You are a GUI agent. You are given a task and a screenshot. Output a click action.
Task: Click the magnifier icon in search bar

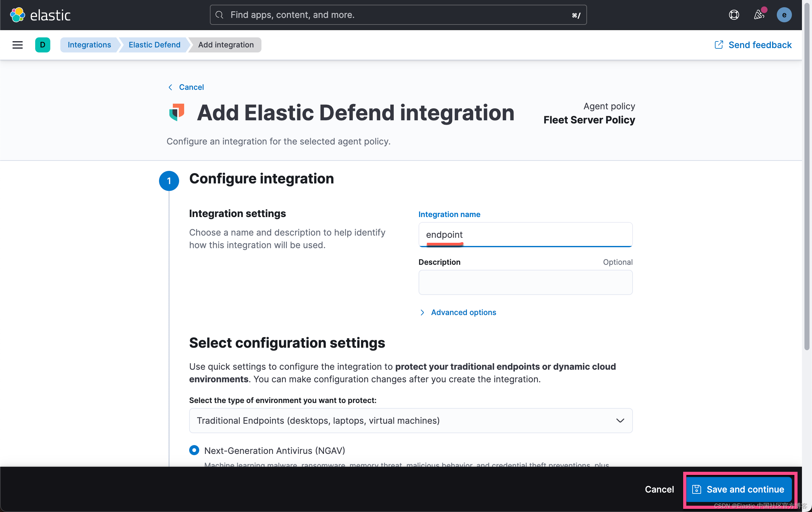[x=220, y=15]
